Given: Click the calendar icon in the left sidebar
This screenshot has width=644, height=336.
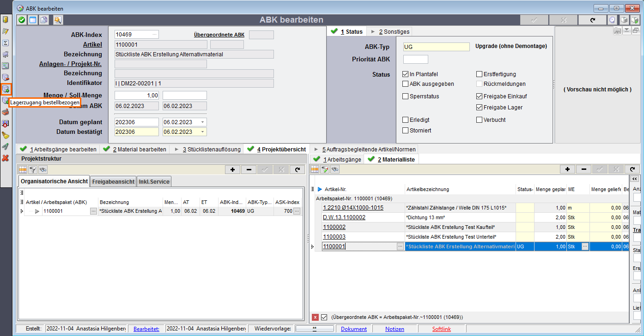Looking at the screenshot, I should pos(6,124).
